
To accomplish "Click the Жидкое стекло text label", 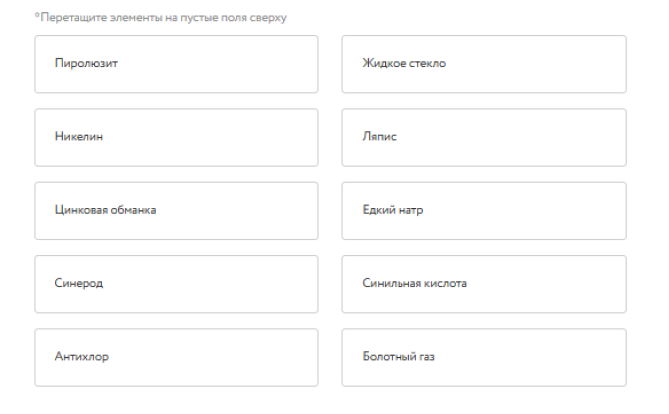I will [404, 64].
